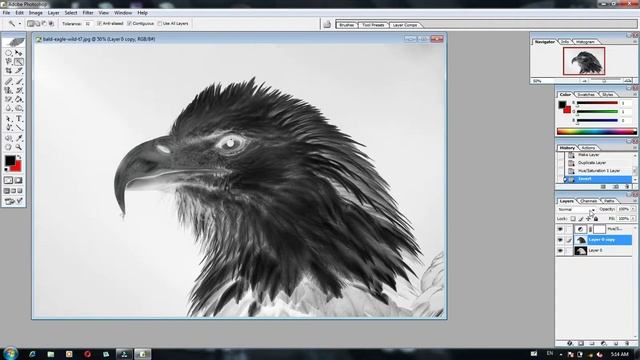The image size is (640, 360).
Task: Click the color spectrum ramp in Color panel
Action: 596,131
